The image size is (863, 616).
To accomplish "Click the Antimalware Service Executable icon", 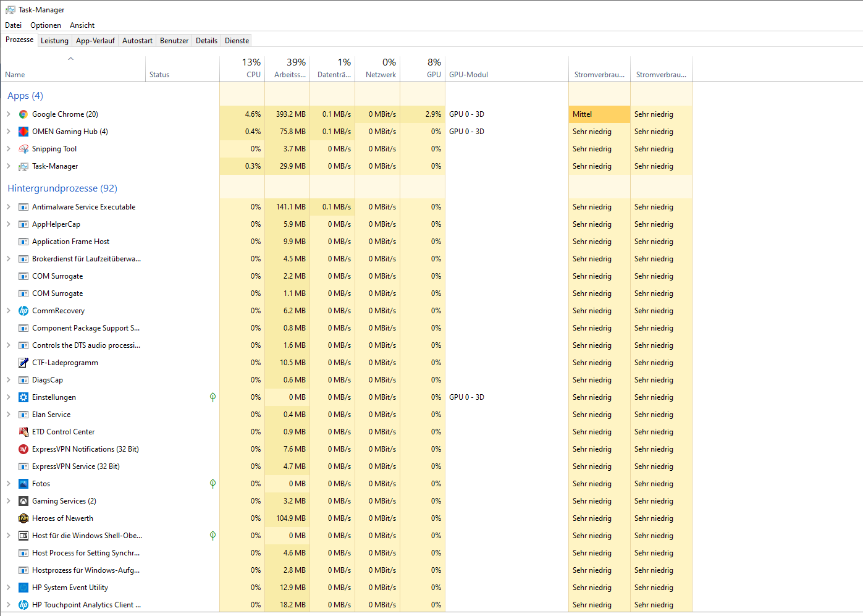I will [x=23, y=207].
